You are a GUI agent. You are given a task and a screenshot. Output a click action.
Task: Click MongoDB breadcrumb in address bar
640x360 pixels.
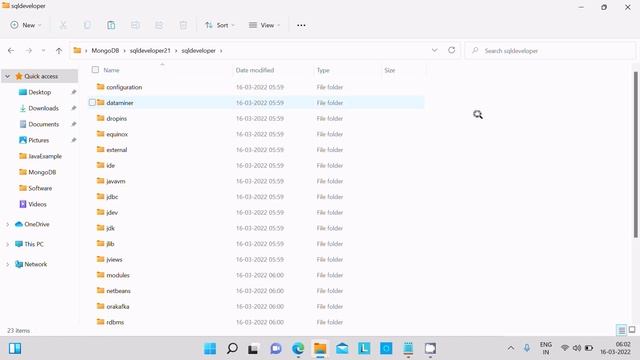(x=105, y=51)
